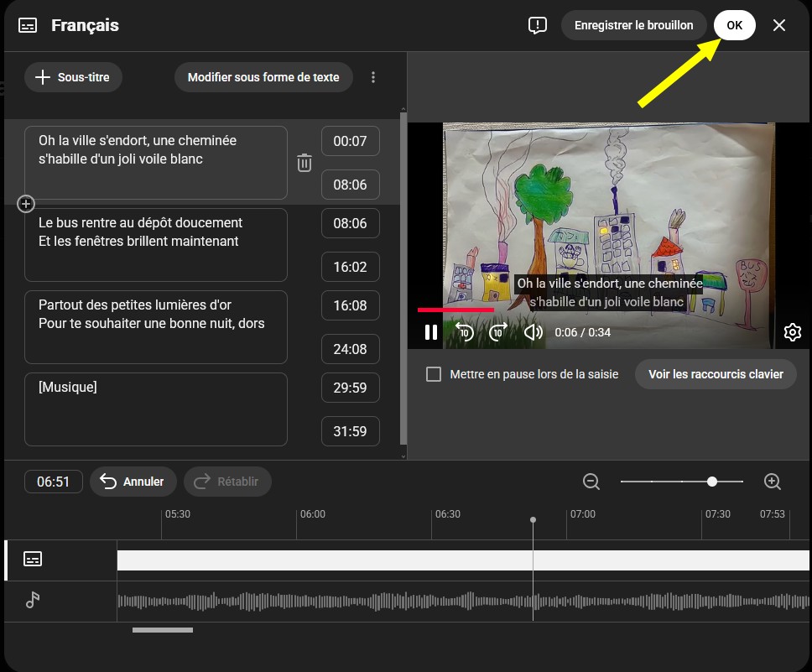Open Voir les raccourcis clavier
The image size is (812, 672).
coord(716,374)
